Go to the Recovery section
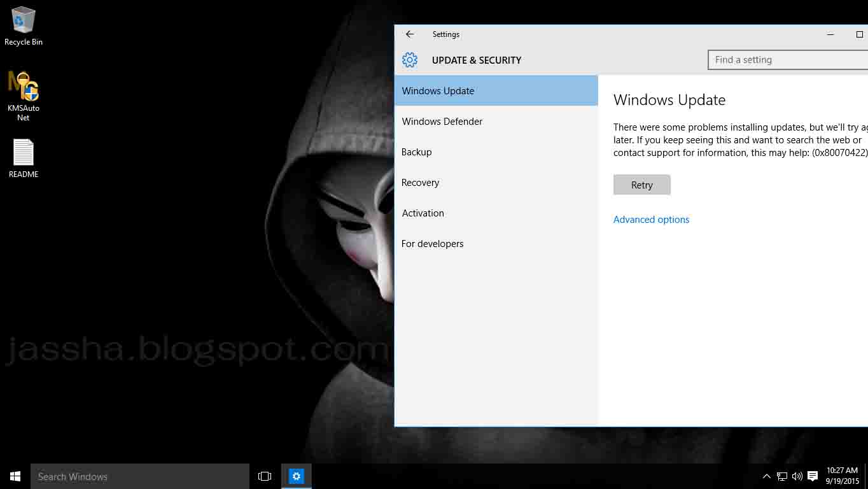868x489 pixels. tap(496, 182)
